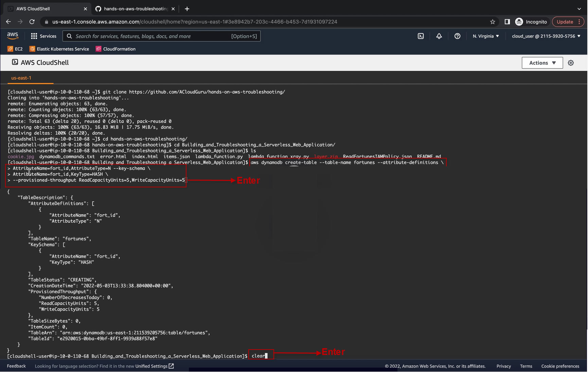Click the "TableName": "fortunes" line

(x=60, y=239)
